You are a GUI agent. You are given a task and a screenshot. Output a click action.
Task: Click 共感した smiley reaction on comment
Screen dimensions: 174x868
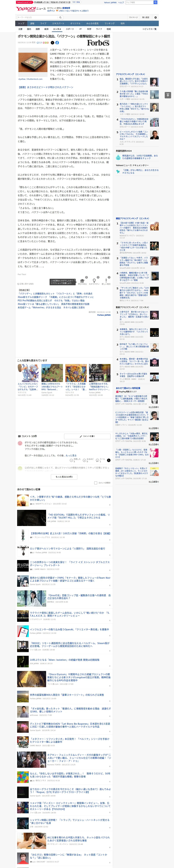[x=71, y=460]
